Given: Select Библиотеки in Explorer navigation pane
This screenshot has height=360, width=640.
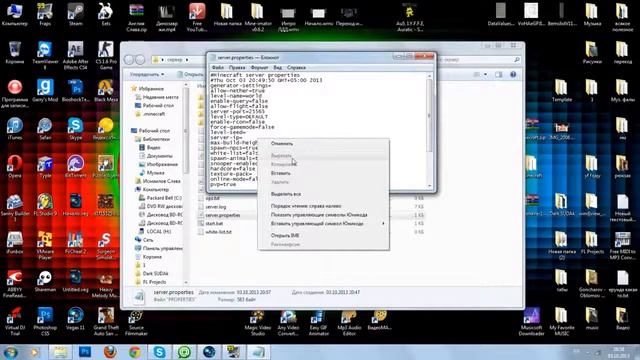Looking at the screenshot, I should pos(153,139).
